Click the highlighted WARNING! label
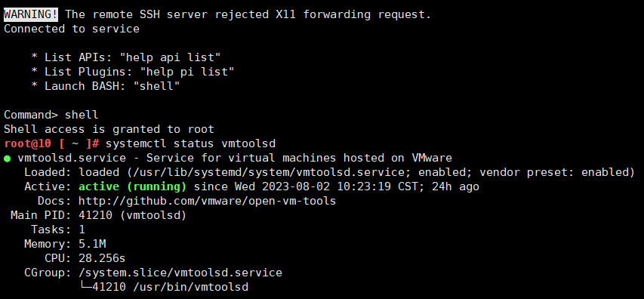 tap(31, 14)
